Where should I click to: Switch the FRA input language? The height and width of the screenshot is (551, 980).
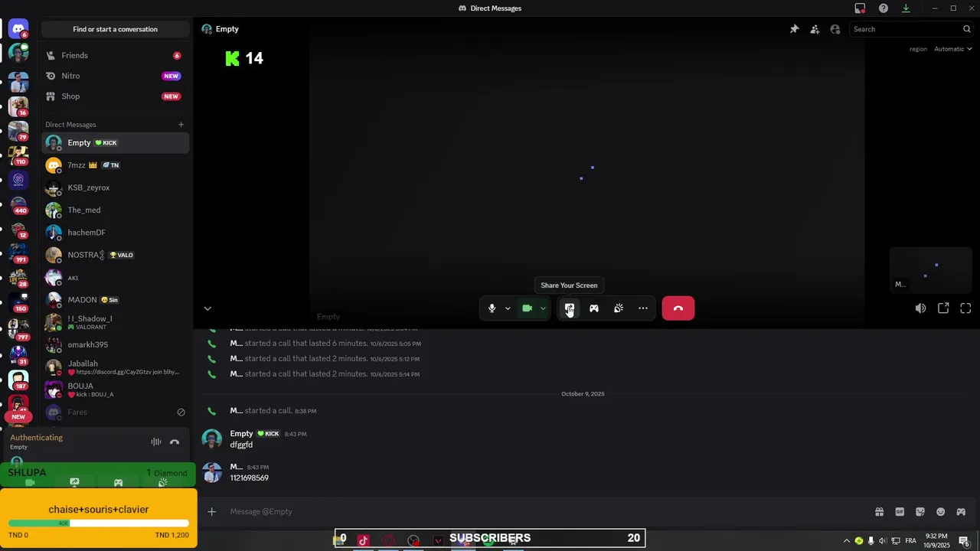[910, 541]
